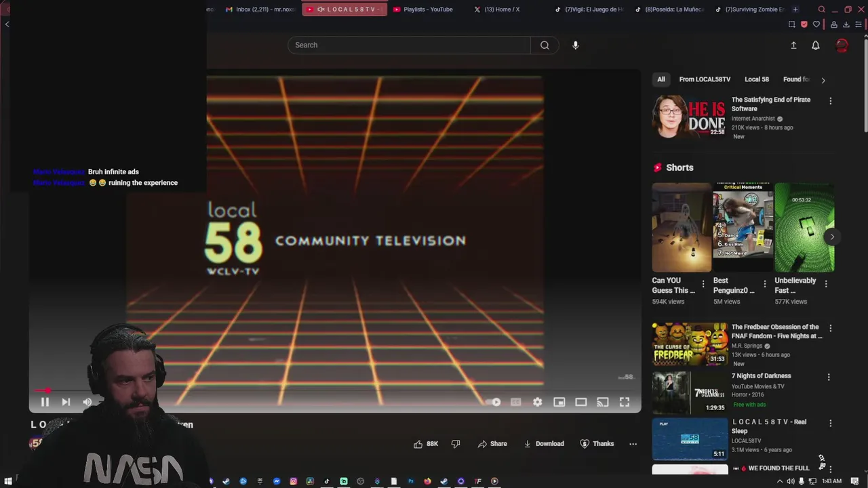Click the search magnifier button
The width and height of the screenshot is (868, 488).
coord(545,45)
